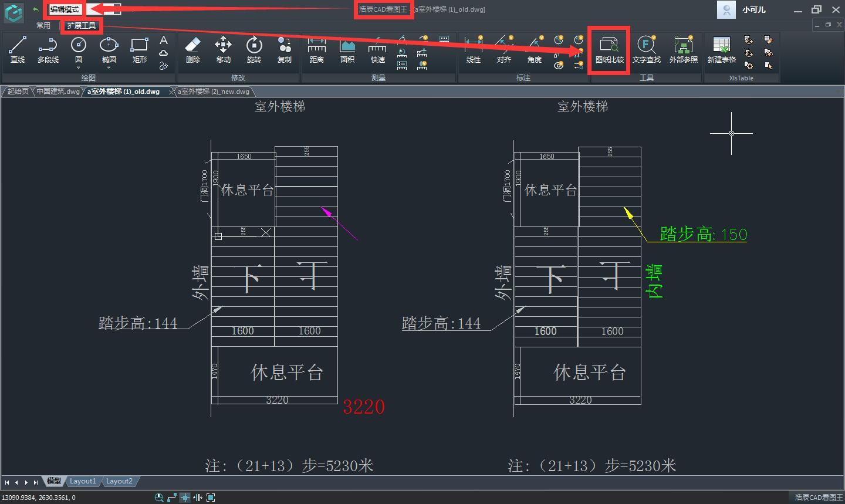Open the 起始页 document tab
845x504 pixels.
[18, 92]
